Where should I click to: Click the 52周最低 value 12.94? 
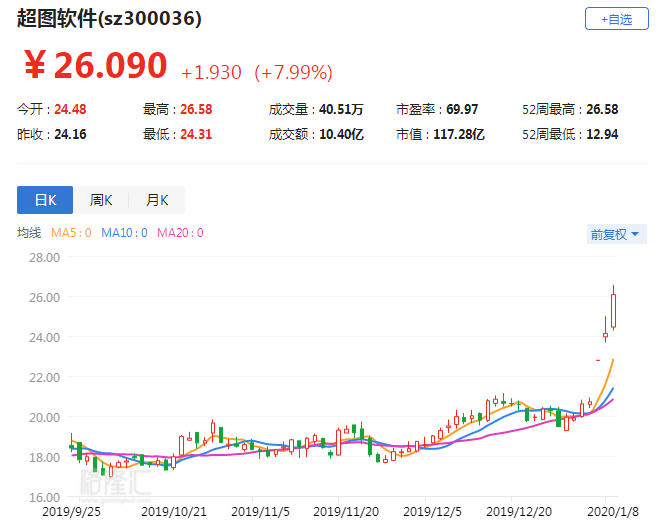pos(598,134)
